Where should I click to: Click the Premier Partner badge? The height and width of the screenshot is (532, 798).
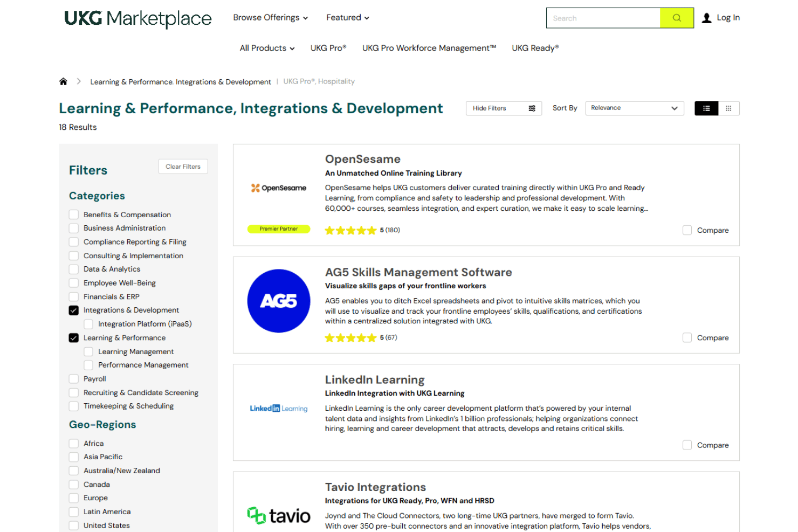point(279,229)
